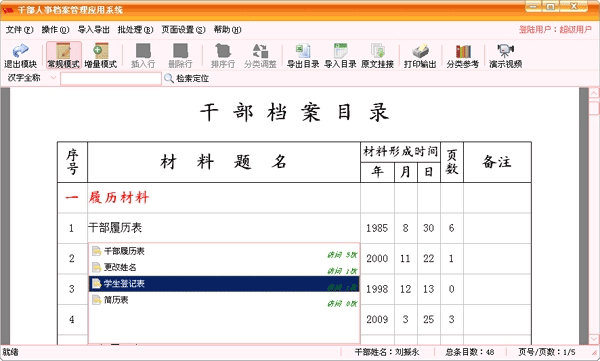
Task: Select highlighted 学生登记表 suggestion
Action: pos(224,284)
